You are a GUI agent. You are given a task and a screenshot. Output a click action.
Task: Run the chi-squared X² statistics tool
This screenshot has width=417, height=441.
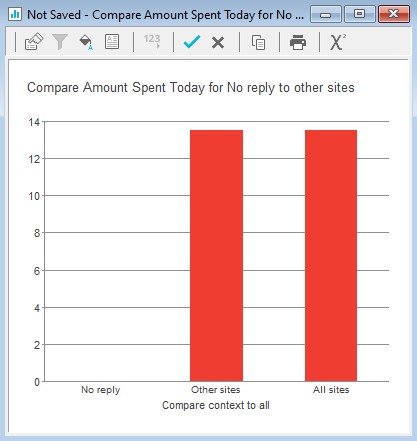[x=338, y=42]
